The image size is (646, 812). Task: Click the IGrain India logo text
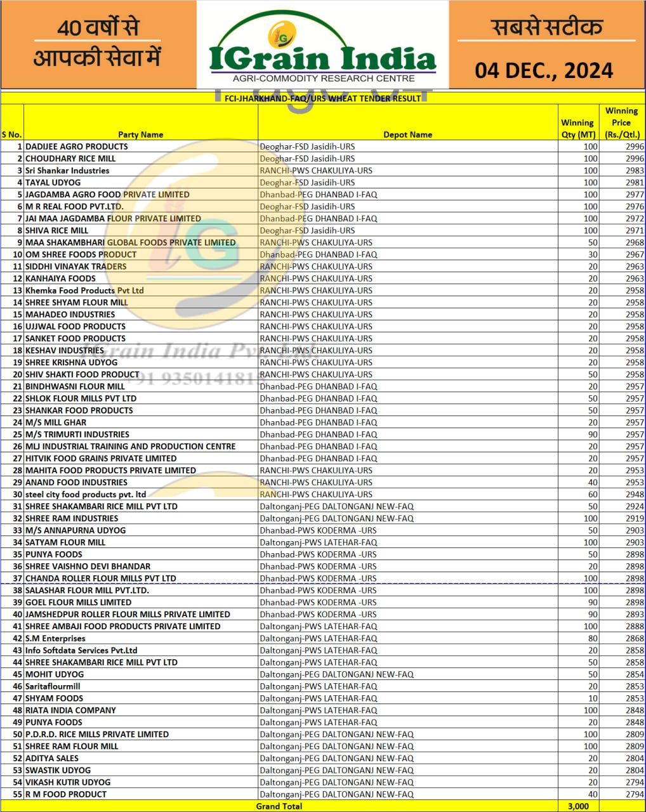[x=322, y=59]
